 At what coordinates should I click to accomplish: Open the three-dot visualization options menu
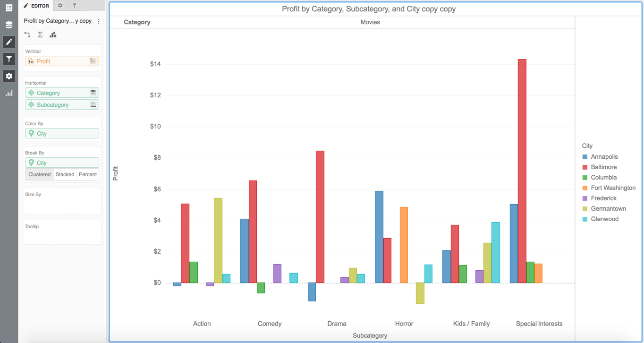[x=99, y=21]
